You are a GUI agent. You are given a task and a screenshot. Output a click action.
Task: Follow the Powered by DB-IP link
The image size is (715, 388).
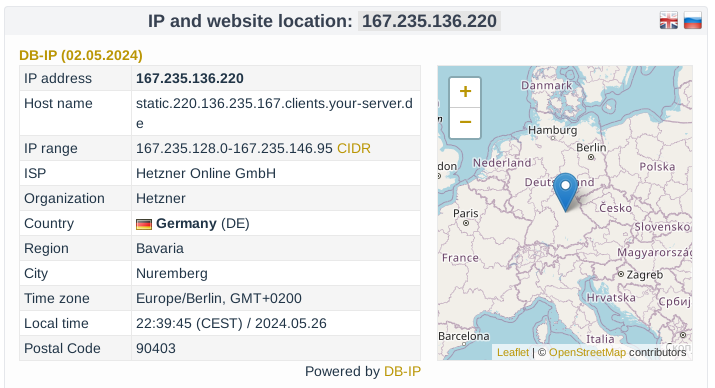402,372
